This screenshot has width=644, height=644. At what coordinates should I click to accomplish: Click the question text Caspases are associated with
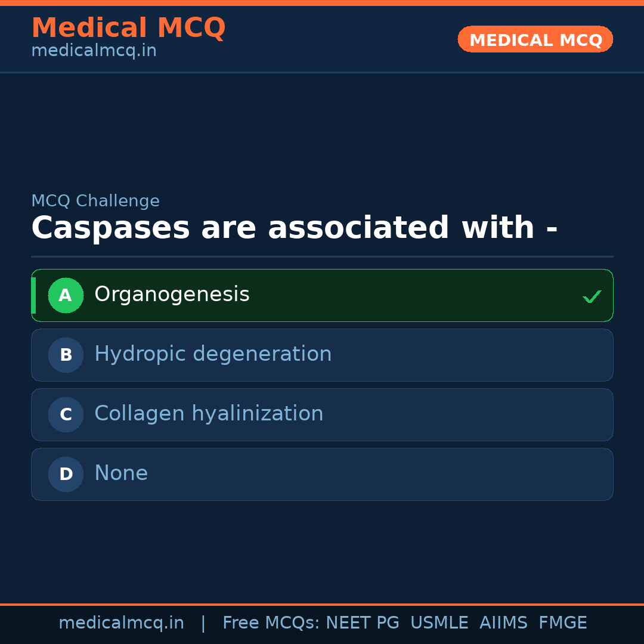coord(294,228)
